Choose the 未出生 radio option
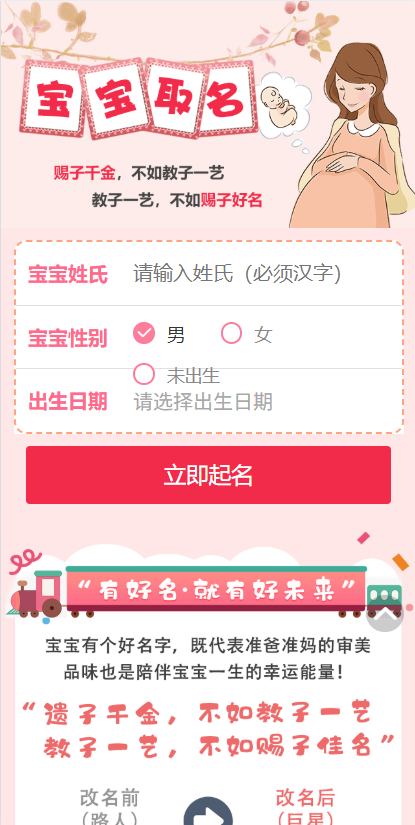This screenshot has height=825, width=415. coord(176,375)
